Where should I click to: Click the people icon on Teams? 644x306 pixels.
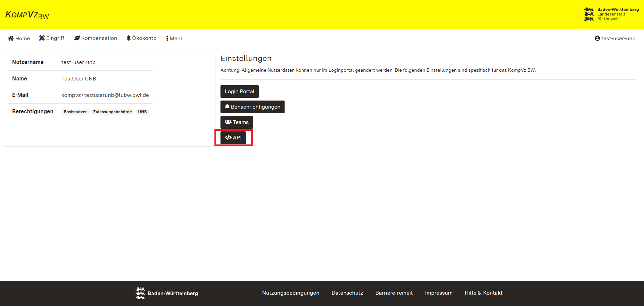pyautogui.click(x=228, y=122)
